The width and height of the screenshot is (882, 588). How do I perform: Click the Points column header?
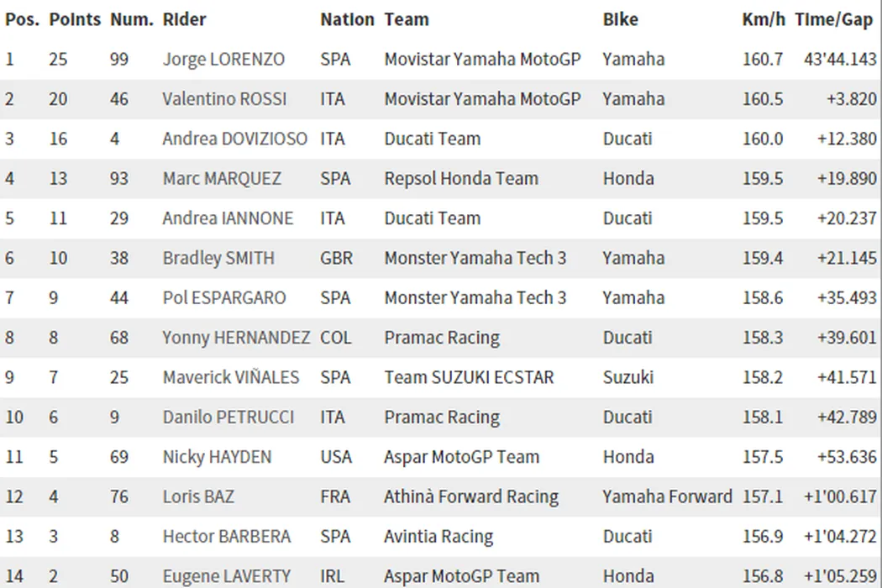click(x=75, y=19)
